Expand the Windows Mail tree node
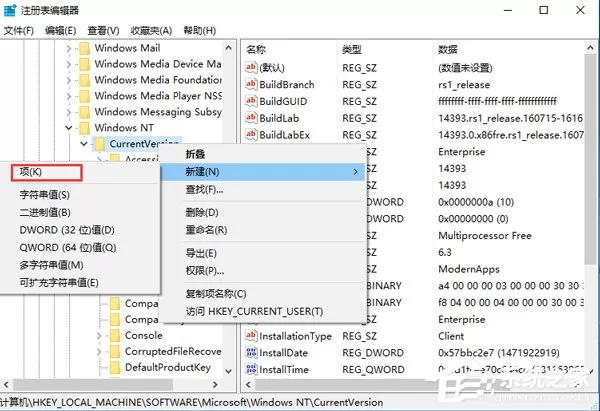 69,49
